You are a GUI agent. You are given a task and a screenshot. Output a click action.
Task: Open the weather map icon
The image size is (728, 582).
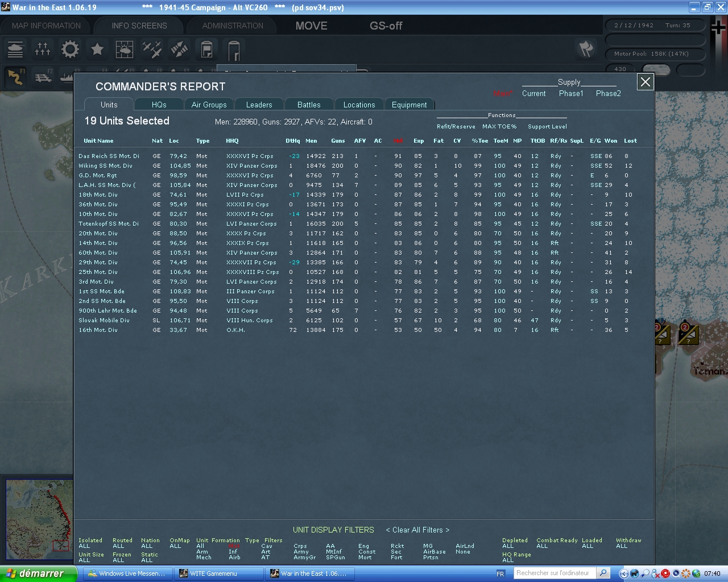point(124,50)
